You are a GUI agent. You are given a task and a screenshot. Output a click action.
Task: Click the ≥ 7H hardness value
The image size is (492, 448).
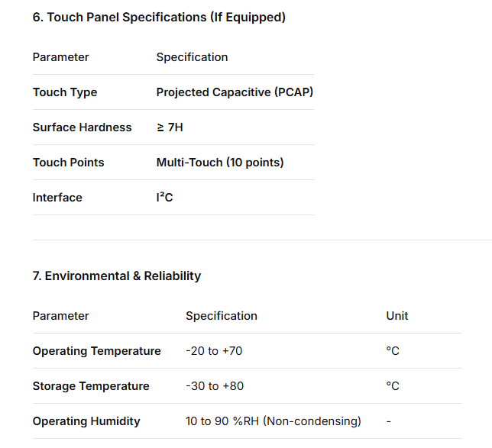[170, 127]
